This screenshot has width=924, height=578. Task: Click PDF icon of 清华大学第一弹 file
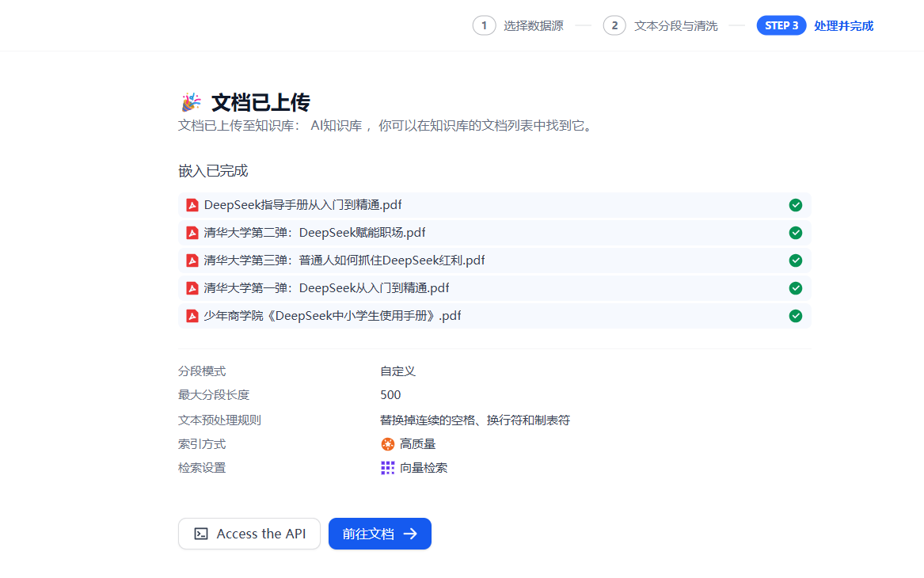192,288
